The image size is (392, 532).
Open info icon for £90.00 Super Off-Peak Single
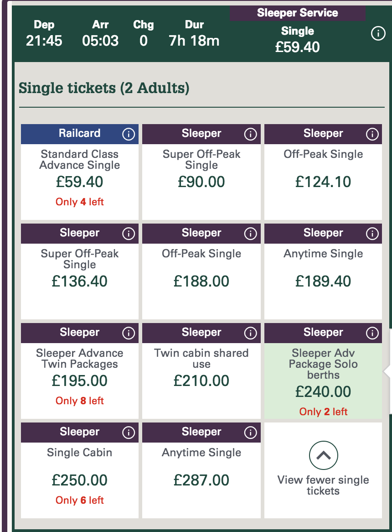tap(250, 134)
